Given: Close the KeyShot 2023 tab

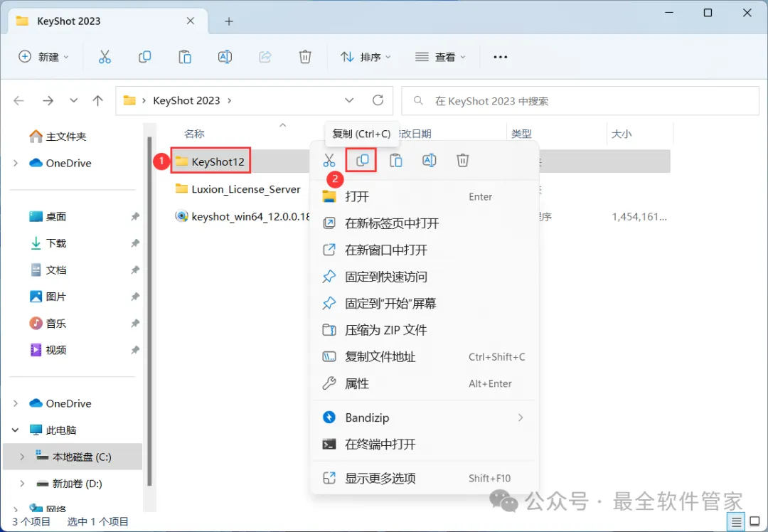Looking at the screenshot, I should click(x=191, y=21).
